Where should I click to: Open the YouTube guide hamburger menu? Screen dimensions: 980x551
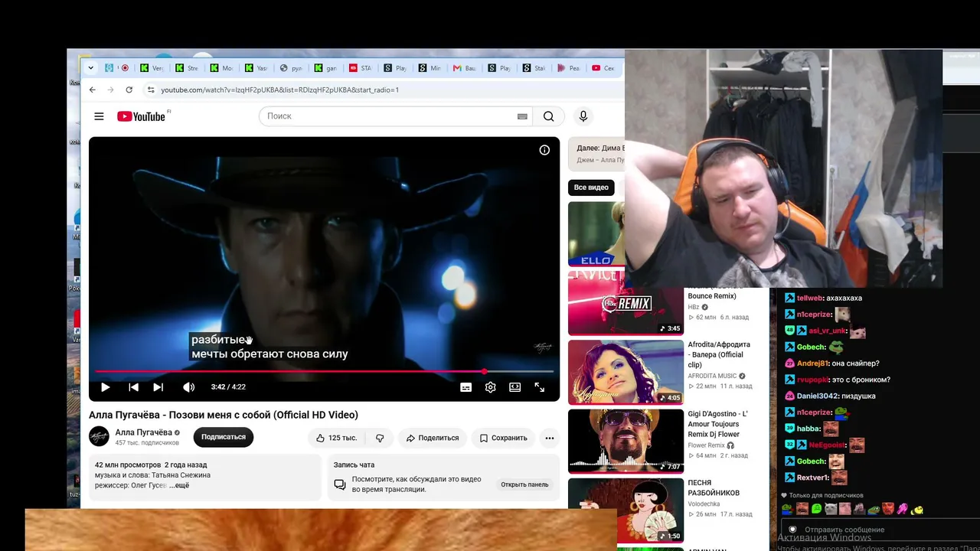(99, 116)
